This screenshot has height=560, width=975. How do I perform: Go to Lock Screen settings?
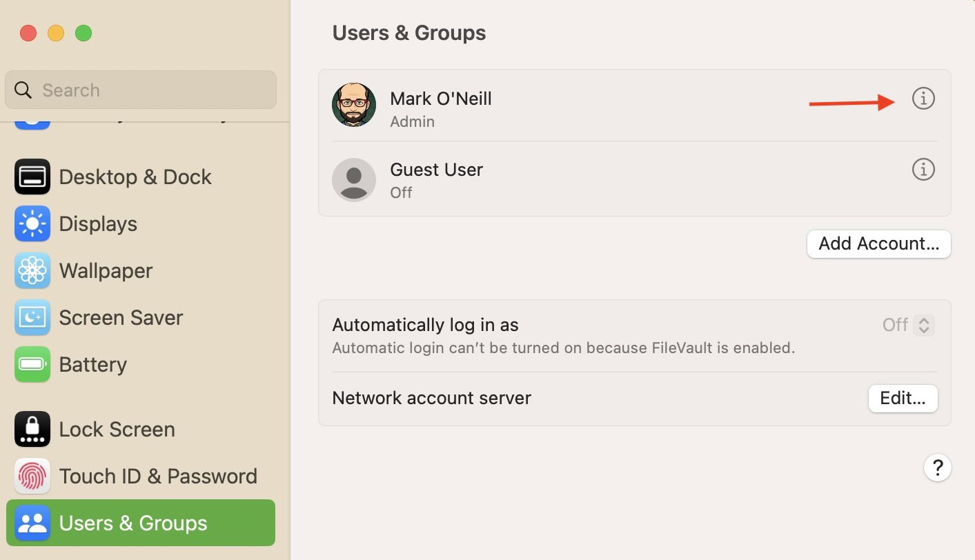coord(117,430)
